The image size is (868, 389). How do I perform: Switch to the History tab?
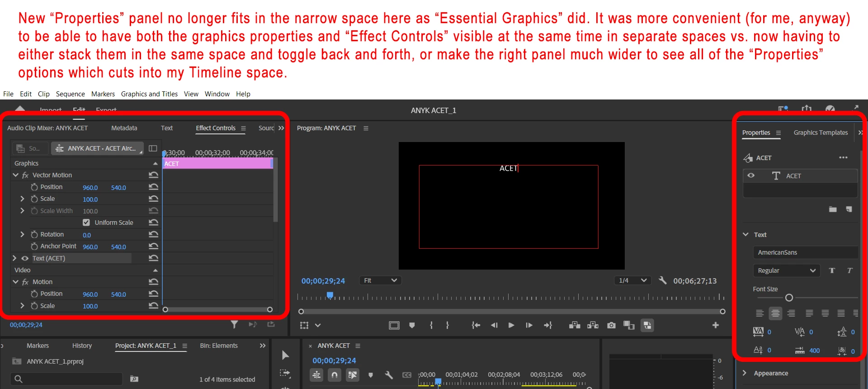(82, 346)
